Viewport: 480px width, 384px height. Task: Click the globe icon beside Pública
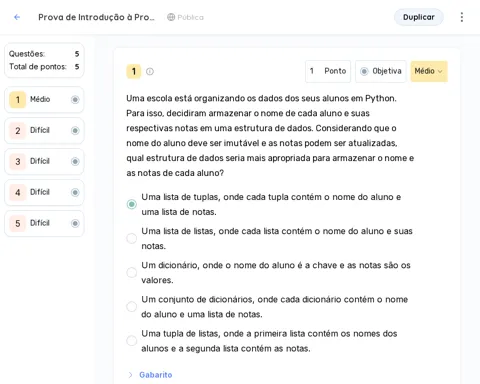(x=171, y=17)
